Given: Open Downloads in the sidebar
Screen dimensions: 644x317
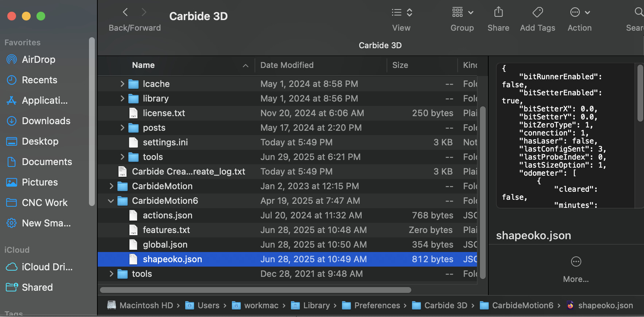Looking at the screenshot, I should (x=39, y=121).
